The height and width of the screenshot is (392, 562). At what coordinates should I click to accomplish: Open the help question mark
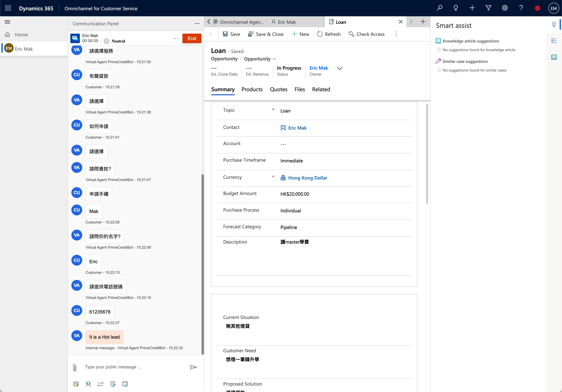point(521,8)
